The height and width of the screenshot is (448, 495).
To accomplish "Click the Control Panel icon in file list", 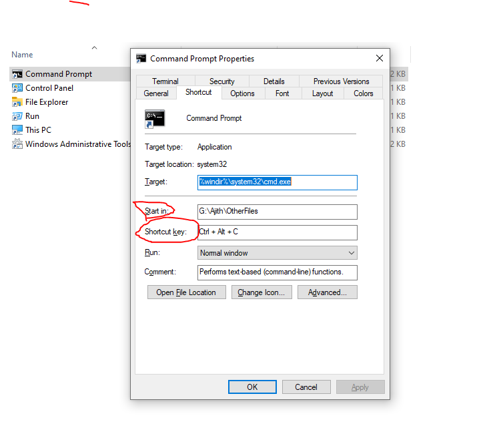I will click(x=17, y=88).
